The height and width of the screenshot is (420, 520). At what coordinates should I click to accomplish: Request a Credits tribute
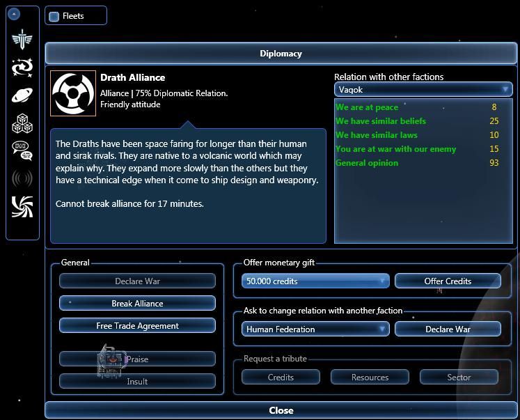tap(281, 378)
